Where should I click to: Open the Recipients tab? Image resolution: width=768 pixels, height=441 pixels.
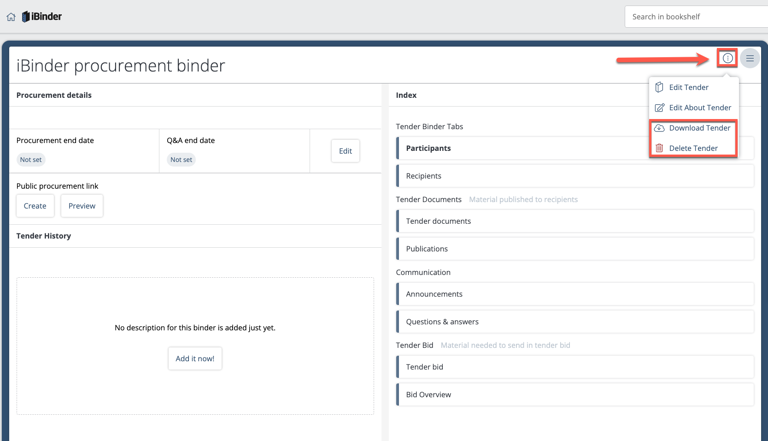pyautogui.click(x=575, y=176)
